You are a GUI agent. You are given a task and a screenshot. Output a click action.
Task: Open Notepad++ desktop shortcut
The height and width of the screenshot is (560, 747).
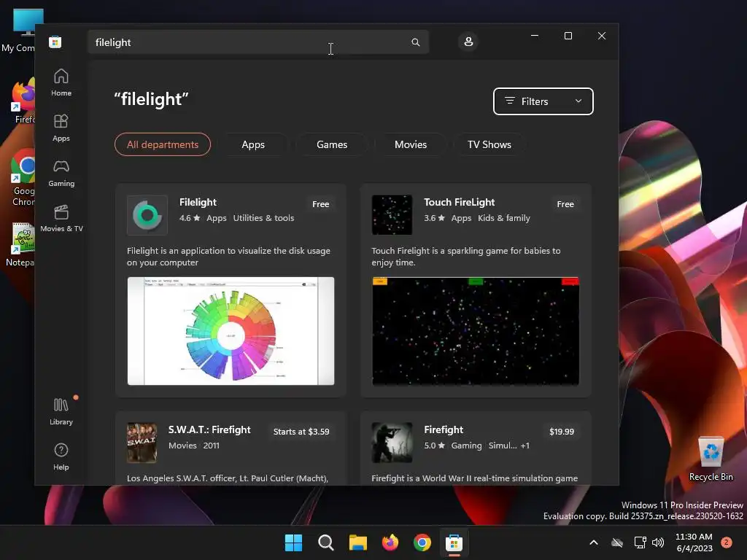pyautogui.click(x=20, y=244)
